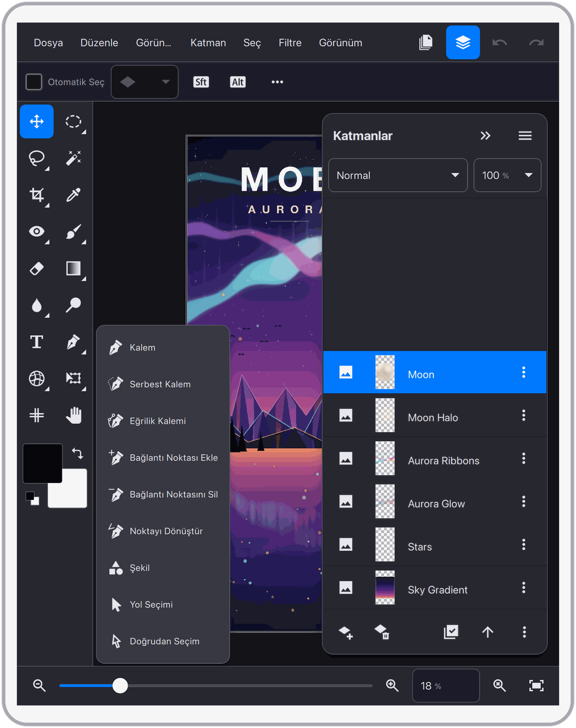Hide the Moon Halo layer

tap(346, 415)
